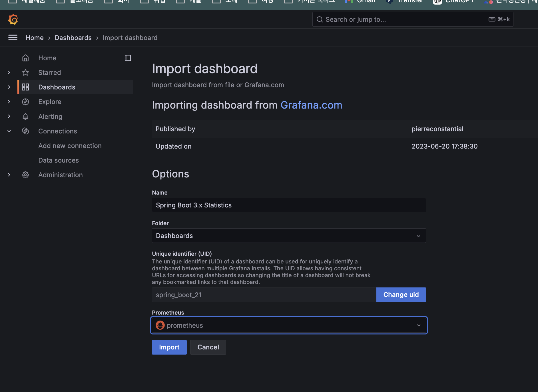Expand the Dashboards sidebar section

(x=9, y=87)
